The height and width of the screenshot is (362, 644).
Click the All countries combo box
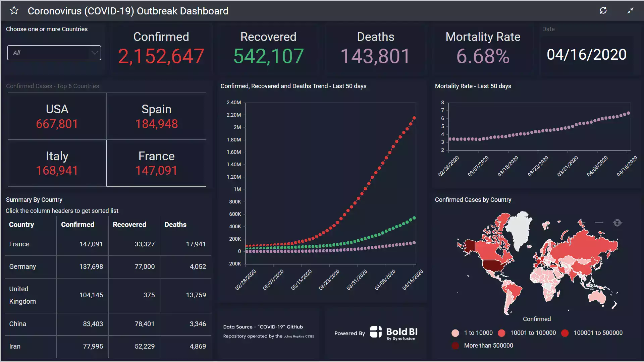pos(50,53)
